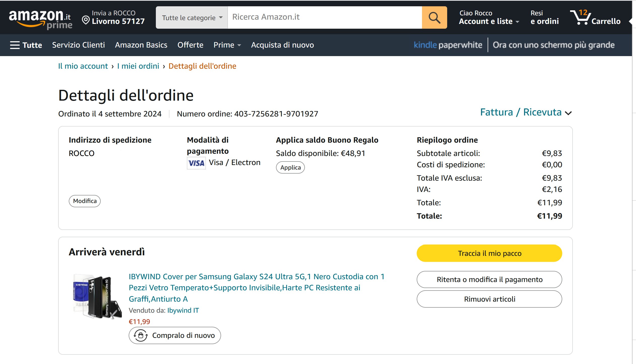Click Ritenta o modifica il pagamento

(489, 279)
